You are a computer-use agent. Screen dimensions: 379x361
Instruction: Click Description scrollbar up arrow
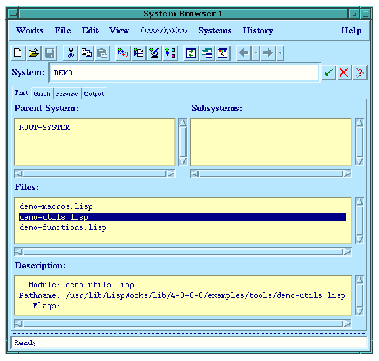359,280
